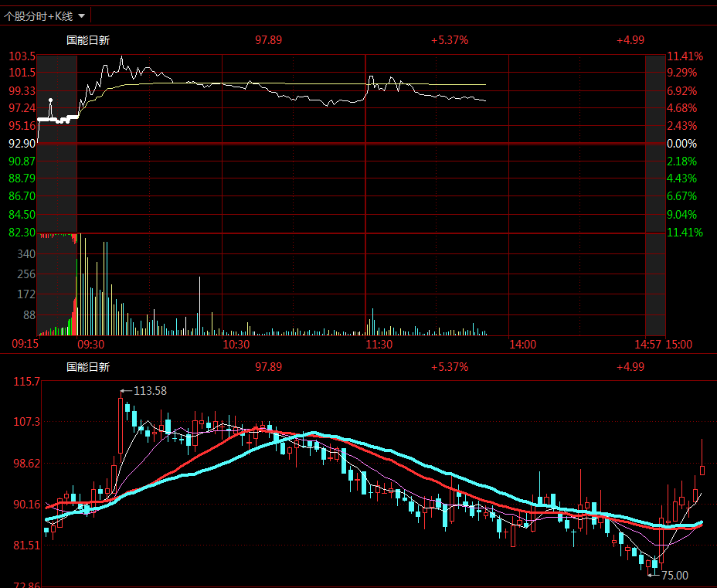
Task: Click the 14:57 closing auction time label
Action: coord(649,345)
